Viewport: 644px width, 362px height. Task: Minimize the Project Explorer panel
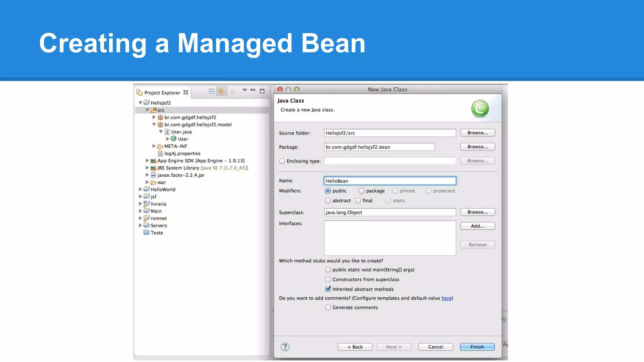click(253, 90)
